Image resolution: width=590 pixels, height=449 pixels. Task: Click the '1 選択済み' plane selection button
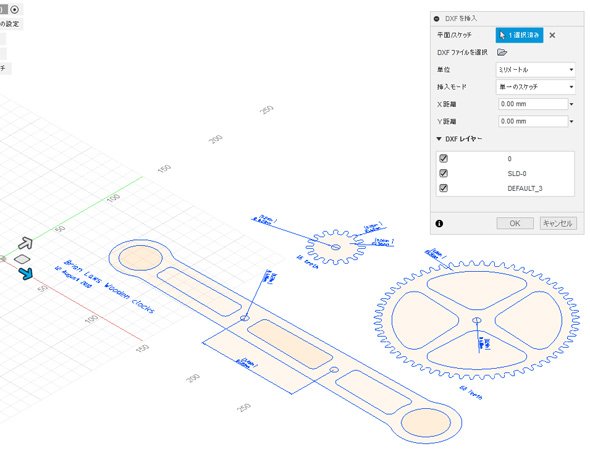point(519,35)
